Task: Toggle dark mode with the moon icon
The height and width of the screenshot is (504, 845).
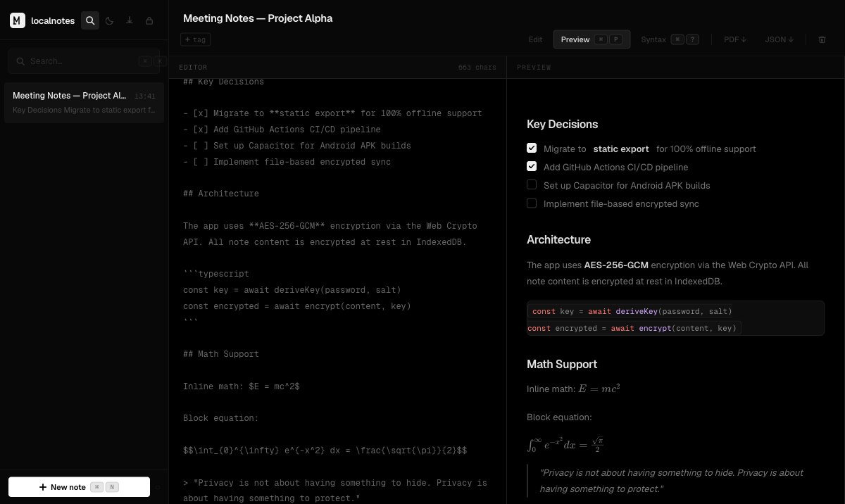Action: click(x=109, y=20)
